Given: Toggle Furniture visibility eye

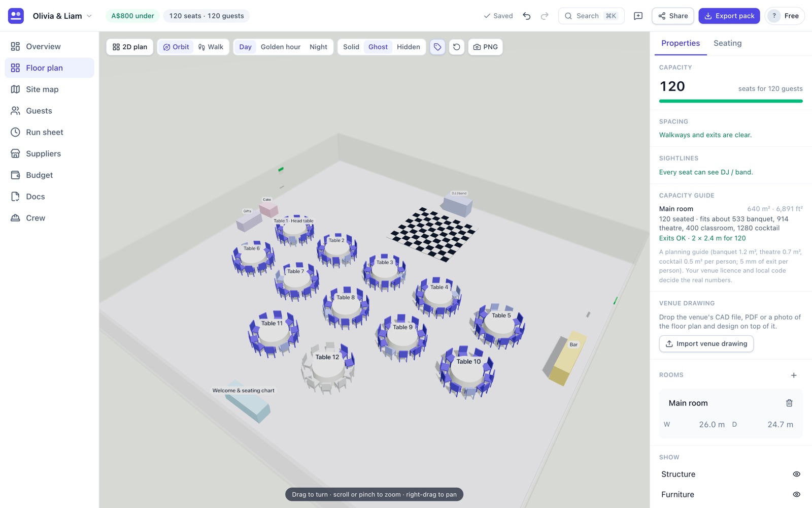Looking at the screenshot, I should [796, 494].
